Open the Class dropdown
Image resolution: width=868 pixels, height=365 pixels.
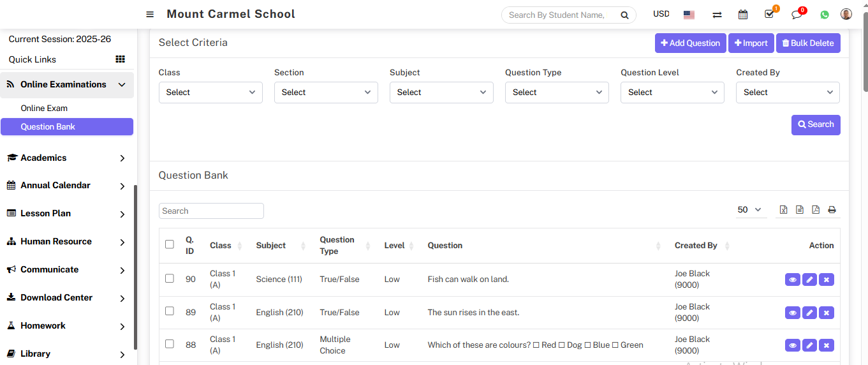pos(210,93)
